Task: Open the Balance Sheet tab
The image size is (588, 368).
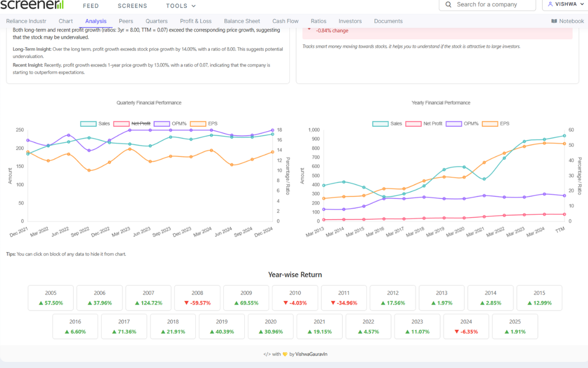Action: point(242,21)
